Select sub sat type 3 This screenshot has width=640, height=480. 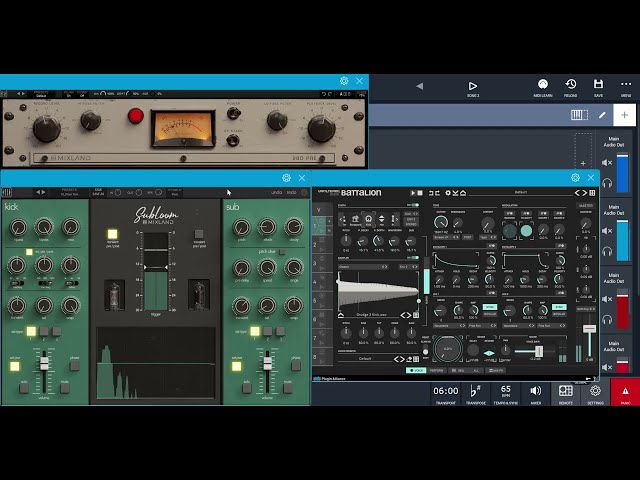[x=280, y=331]
